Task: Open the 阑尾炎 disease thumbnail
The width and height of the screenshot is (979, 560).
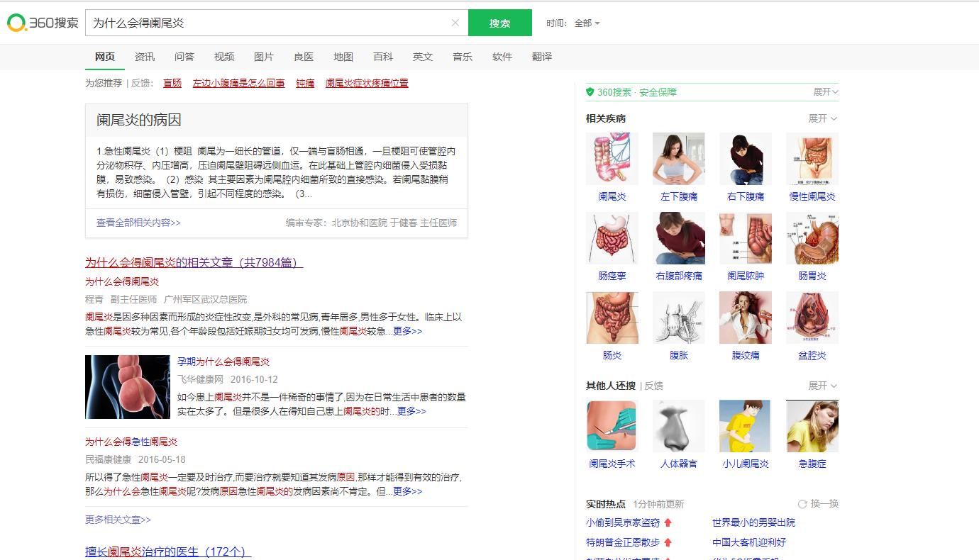Action: click(x=612, y=159)
